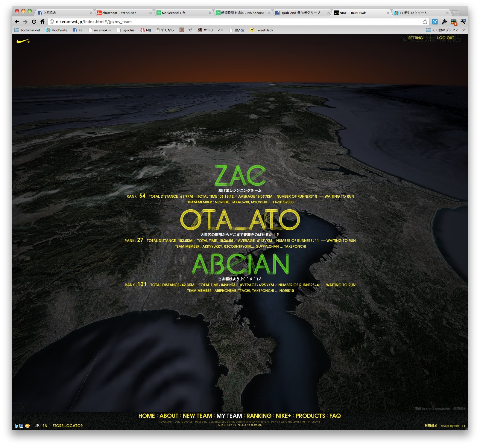
Task: Open the TweetDeck bookmark
Action: [262, 30]
